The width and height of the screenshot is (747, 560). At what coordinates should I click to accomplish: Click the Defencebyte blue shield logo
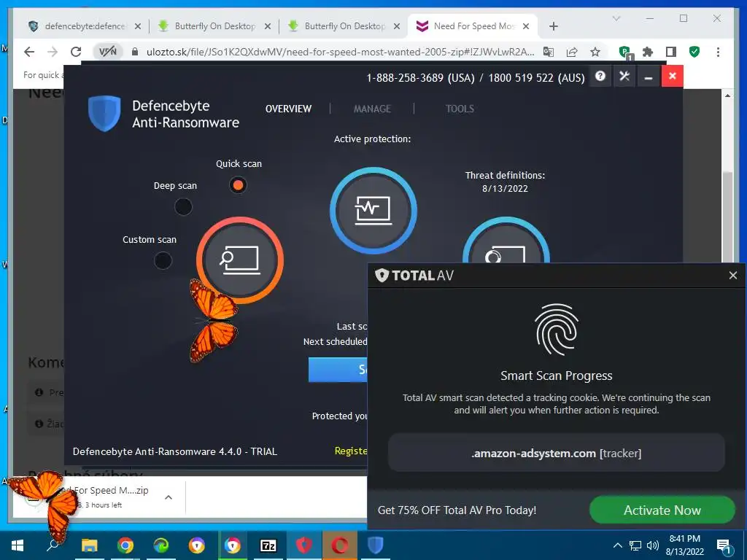[104, 113]
